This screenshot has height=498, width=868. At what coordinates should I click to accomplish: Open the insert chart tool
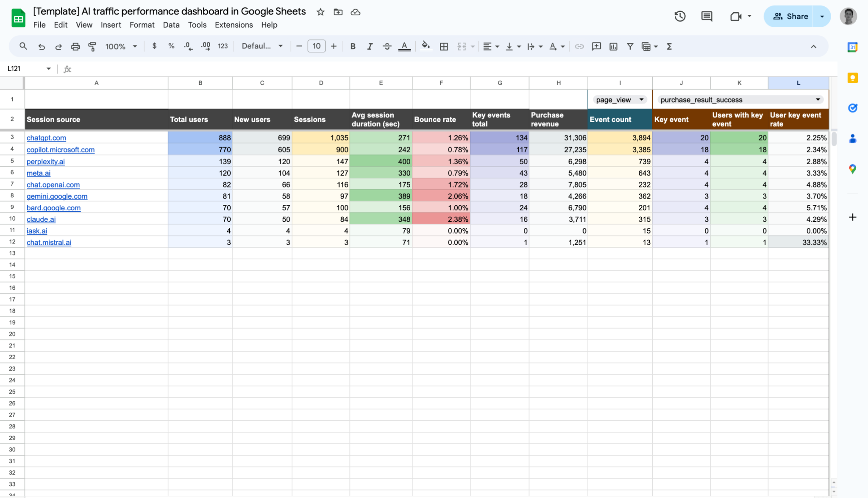coord(613,46)
